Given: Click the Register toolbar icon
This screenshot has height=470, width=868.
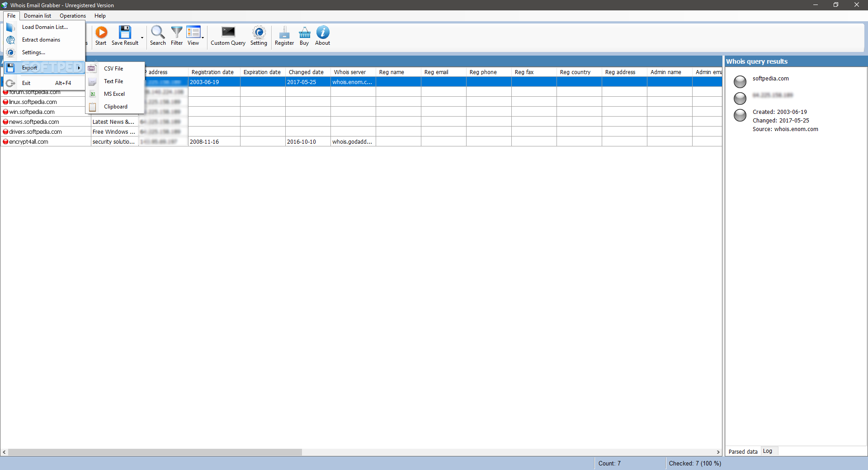Looking at the screenshot, I should tap(284, 32).
